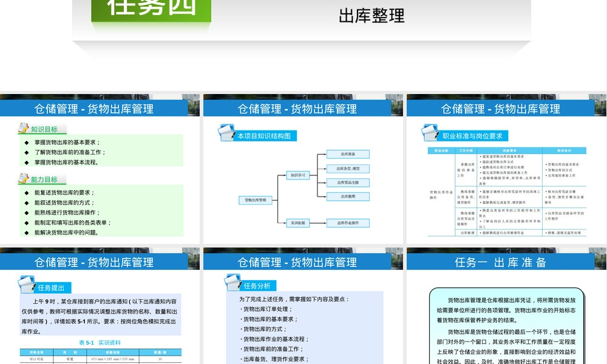This screenshot has height=364, width=607.
Task: Select bullet 了解货物出库前的准备工作
Action: coord(70,152)
